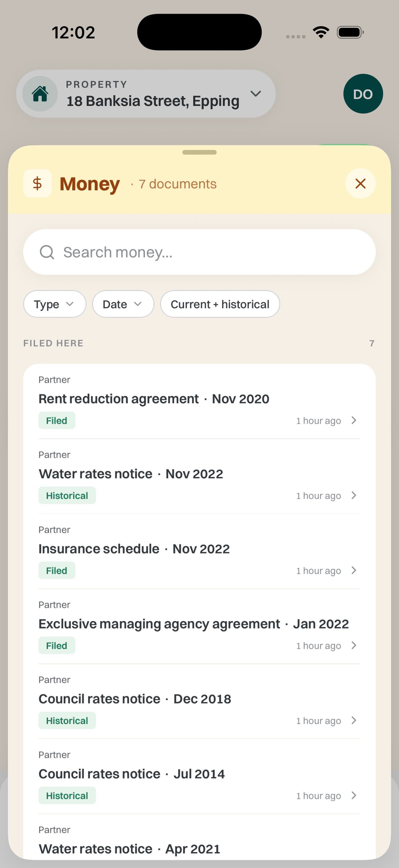Tap the search magnifier icon
Screen dimensions: 399x868
click(47, 252)
